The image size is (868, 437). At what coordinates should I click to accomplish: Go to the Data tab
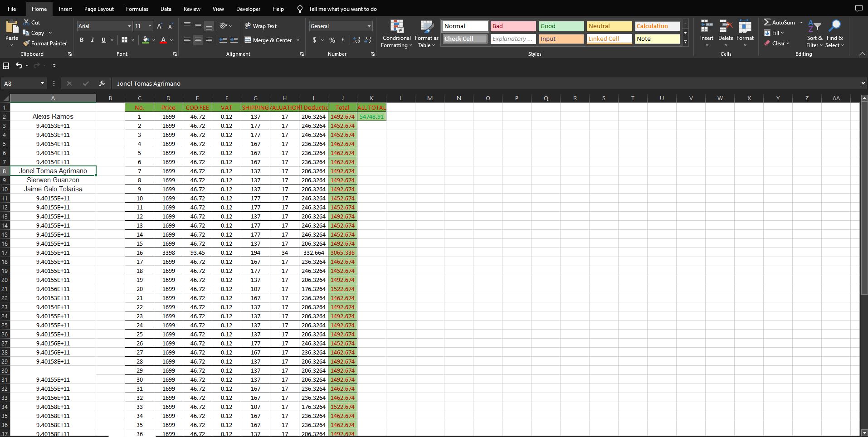pyautogui.click(x=166, y=9)
